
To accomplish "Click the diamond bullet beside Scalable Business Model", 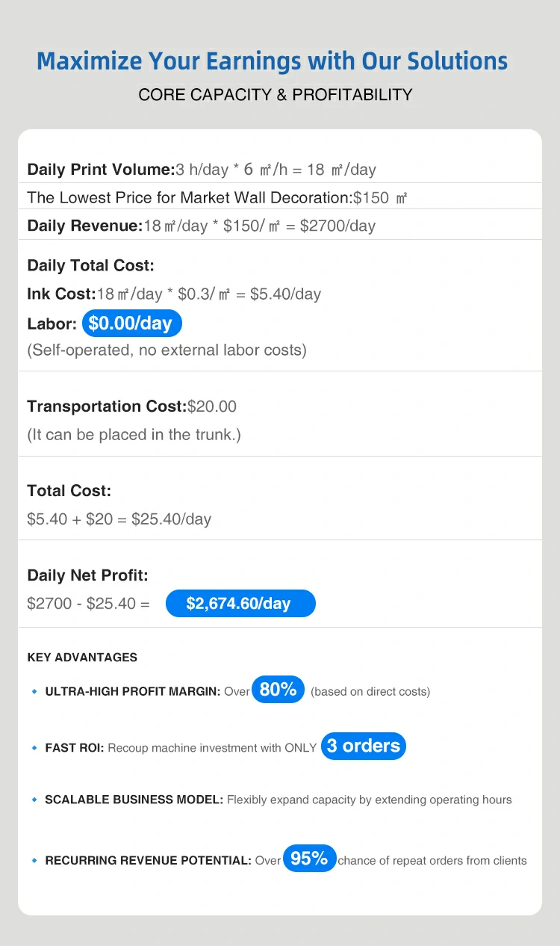I will (x=34, y=800).
